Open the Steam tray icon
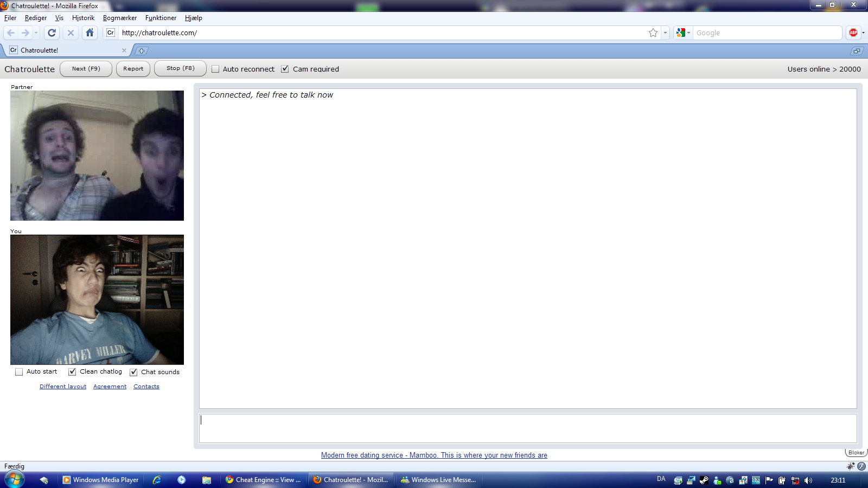This screenshot has height=488, width=868. 704,480
